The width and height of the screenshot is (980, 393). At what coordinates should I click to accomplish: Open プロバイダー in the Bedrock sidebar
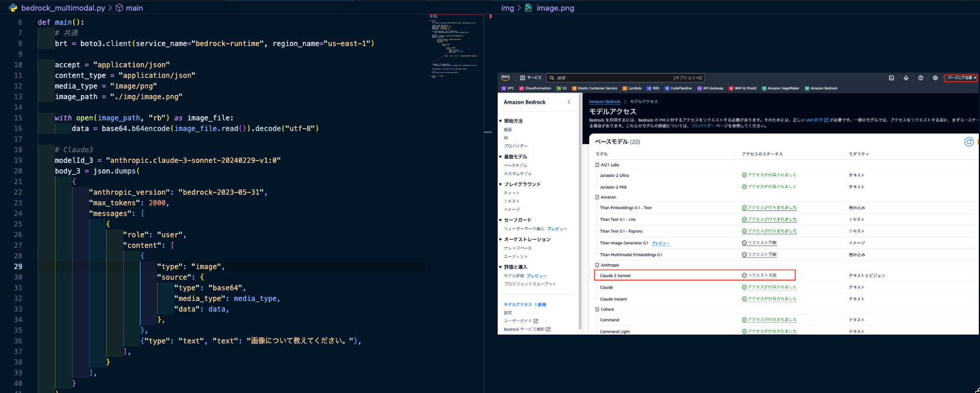(x=516, y=146)
